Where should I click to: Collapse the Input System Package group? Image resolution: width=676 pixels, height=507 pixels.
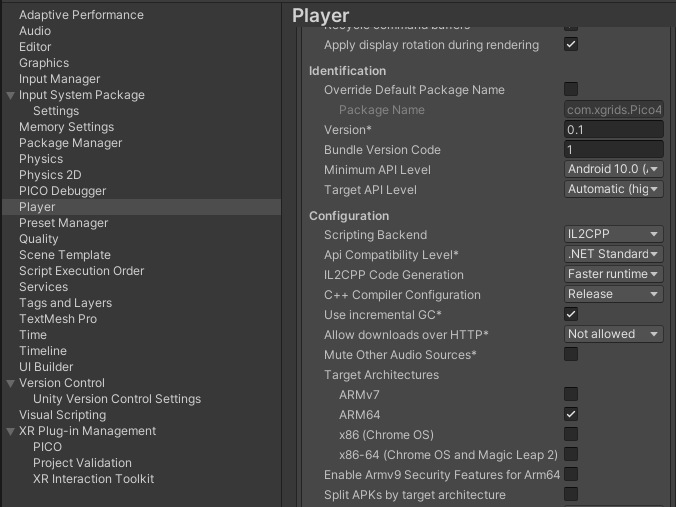[x=11, y=95]
